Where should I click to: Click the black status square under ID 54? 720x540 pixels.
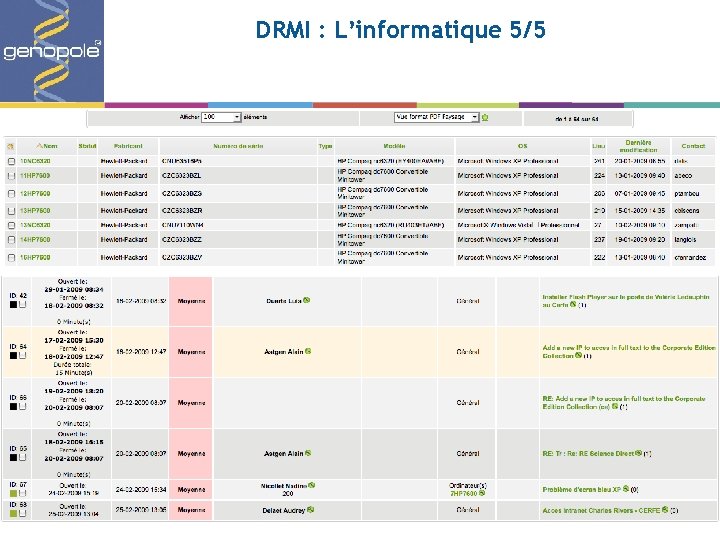click(x=13, y=355)
